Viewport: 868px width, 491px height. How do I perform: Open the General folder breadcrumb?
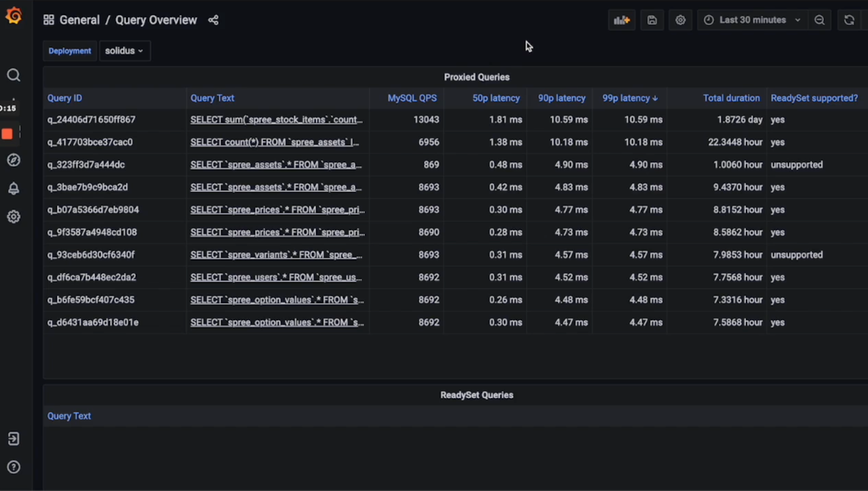[80, 20]
